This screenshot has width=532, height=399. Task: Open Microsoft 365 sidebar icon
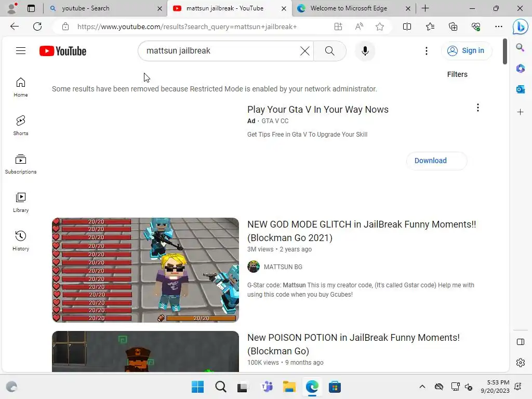(520, 69)
